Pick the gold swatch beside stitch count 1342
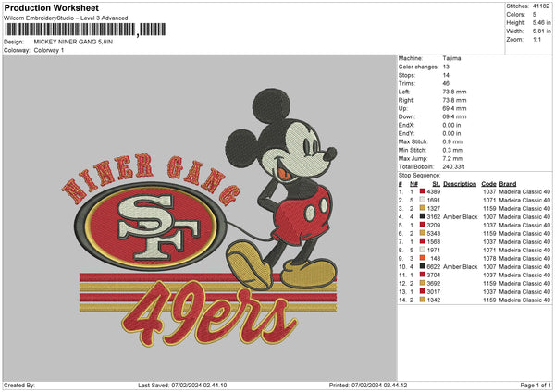 (x=423, y=300)
